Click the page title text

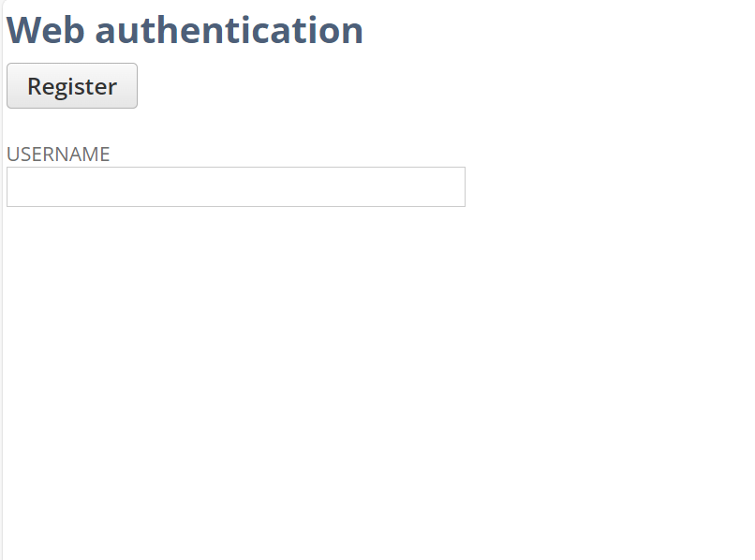click(x=185, y=30)
